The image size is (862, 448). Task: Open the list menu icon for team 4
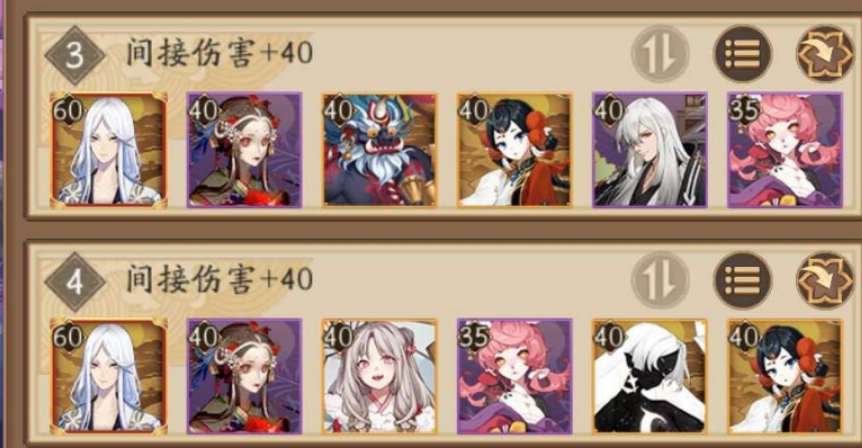pyautogui.click(x=743, y=280)
